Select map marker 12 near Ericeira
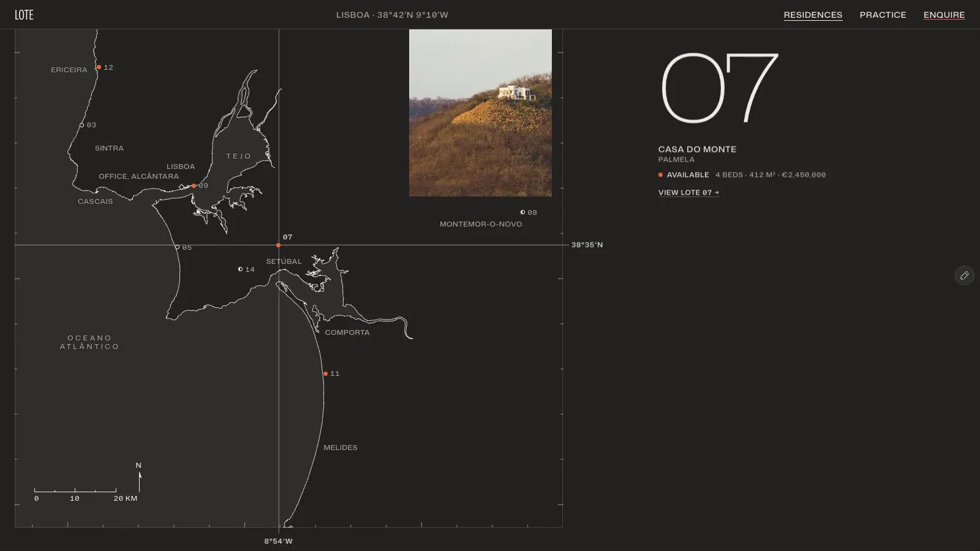Viewport: 980px width, 551px height. pos(99,67)
